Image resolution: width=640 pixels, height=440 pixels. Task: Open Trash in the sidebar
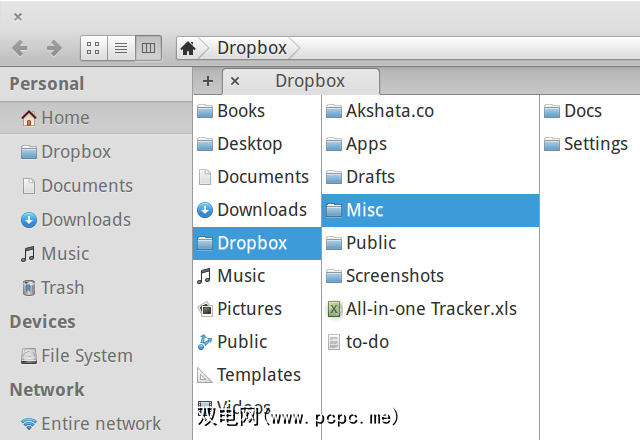click(x=96, y=287)
